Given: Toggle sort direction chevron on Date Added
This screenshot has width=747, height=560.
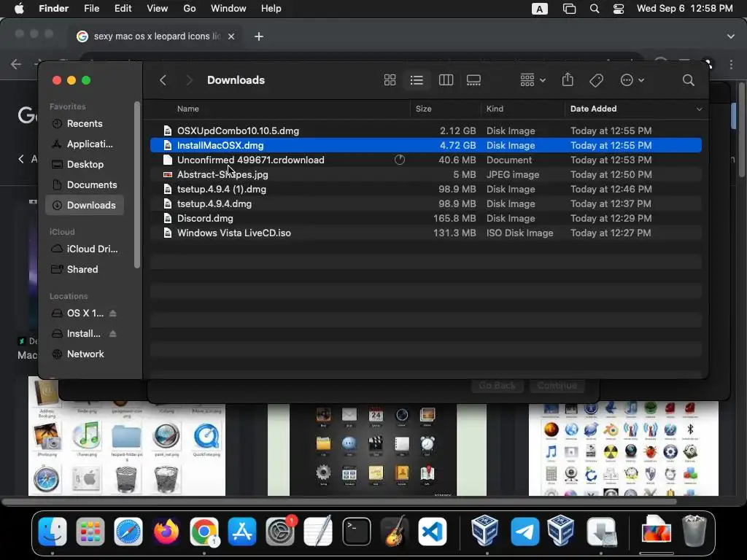Looking at the screenshot, I should (x=699, y=109).
